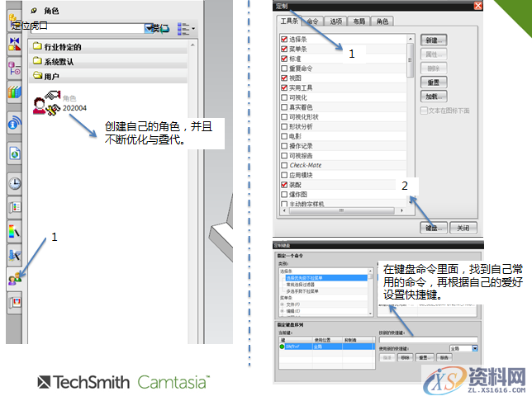Uncheck the 选择条 toolbar checkbox
The height and width of the screenshot is (401, 532).
[284, 38]
